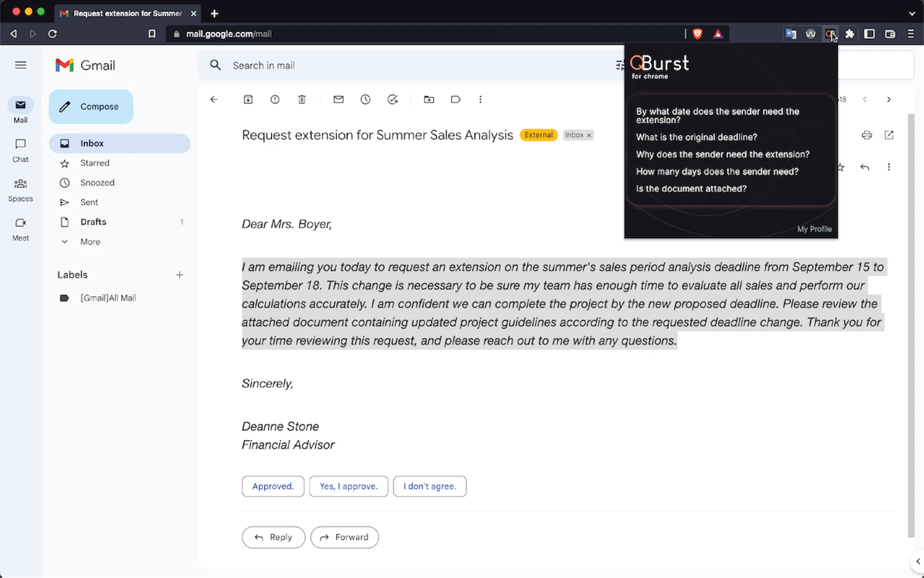The height and width of the screenshot is (578, 924).
Task: Open the Drafts folder
Action: pos(93,222)
